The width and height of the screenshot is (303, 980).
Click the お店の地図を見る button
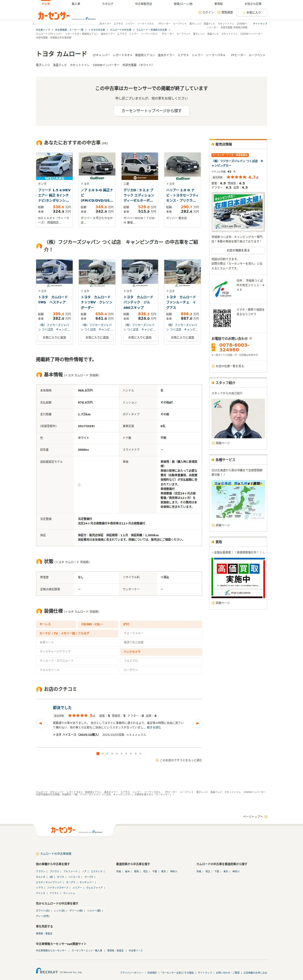[x=238, y=250]
